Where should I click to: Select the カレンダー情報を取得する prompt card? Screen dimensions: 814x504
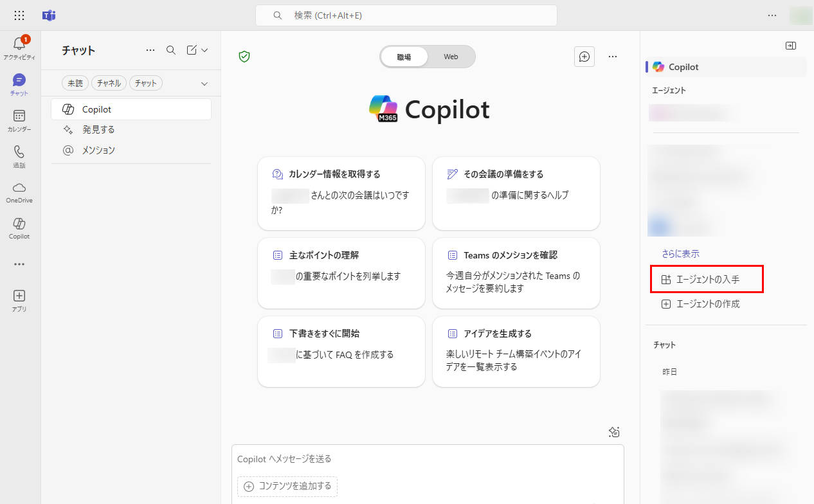point(341,194)
